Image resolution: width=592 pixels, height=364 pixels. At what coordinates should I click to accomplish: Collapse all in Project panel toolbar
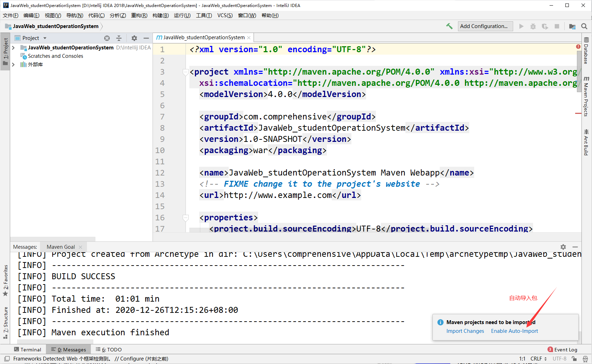[x=119, y=38]
